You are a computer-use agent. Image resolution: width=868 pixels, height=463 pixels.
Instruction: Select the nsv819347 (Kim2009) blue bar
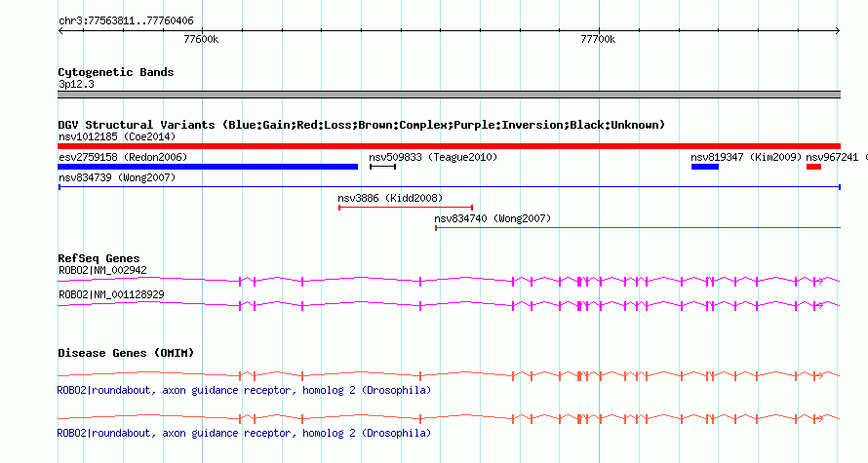click(x=705, y=167)
